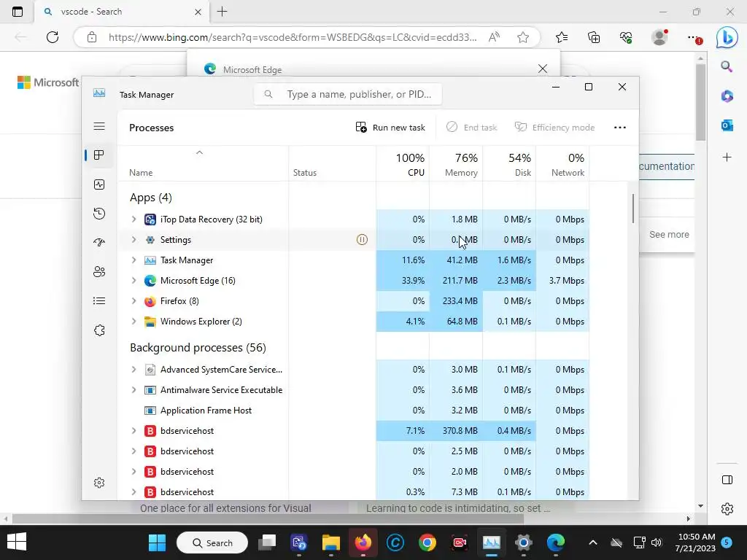Expand the Windows Explorer (2) process group

click(134, 322)
